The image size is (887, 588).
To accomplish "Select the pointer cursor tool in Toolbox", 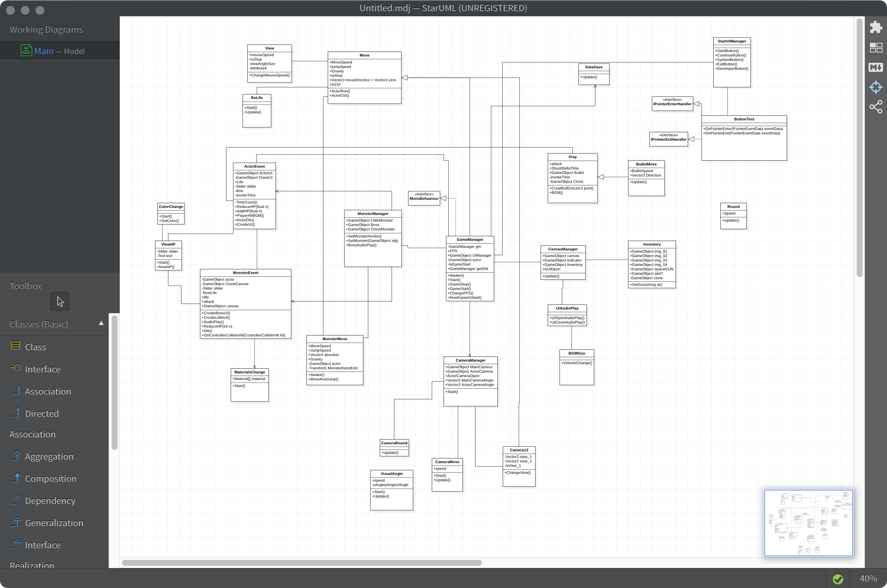I will pyautogui.click(x=60, y=301).
